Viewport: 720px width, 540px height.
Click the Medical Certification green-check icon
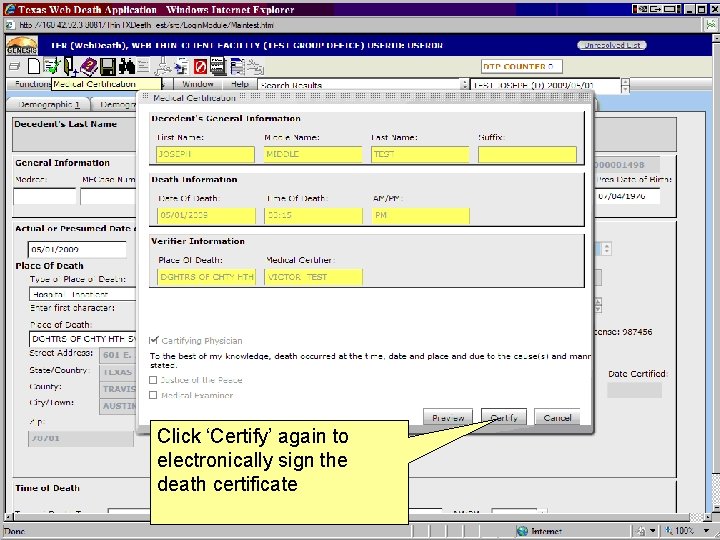52,67
